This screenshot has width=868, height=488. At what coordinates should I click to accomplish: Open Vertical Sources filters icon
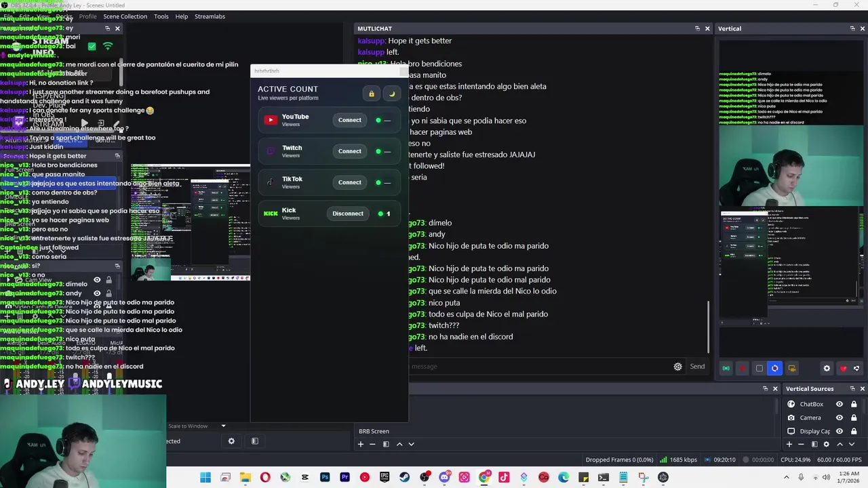click(814, 444)
